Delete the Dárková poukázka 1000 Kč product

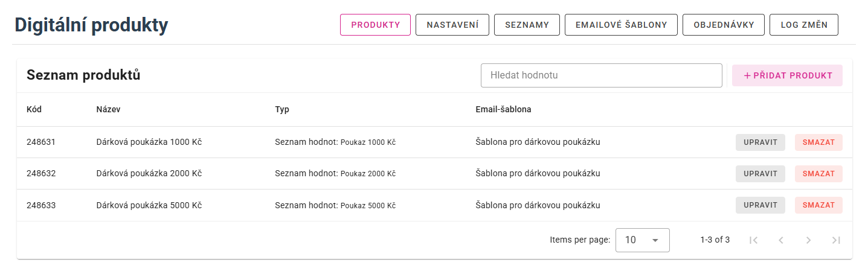click(x=818, y=142)
